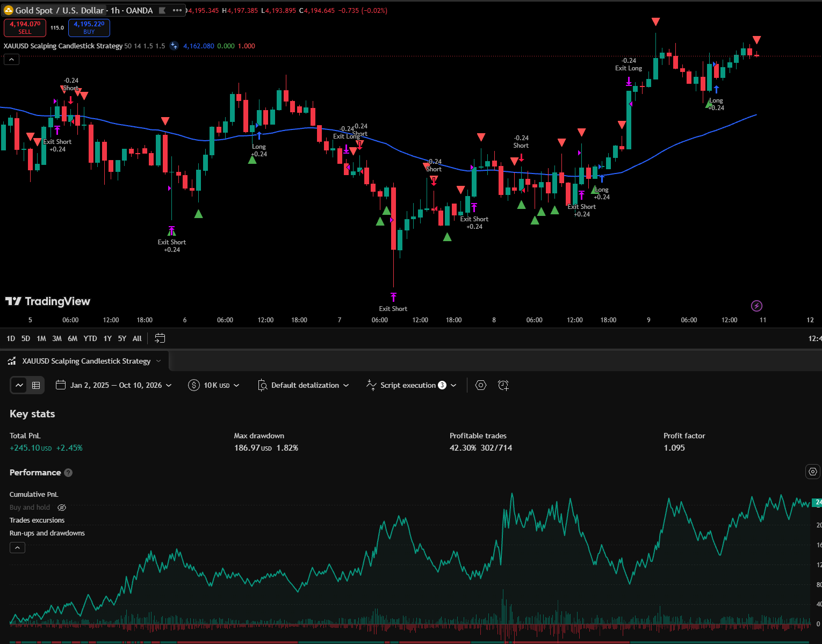
Task: Click the Gold Spot / U.S. Dollar symbol title
Action: tap(60, 10)
